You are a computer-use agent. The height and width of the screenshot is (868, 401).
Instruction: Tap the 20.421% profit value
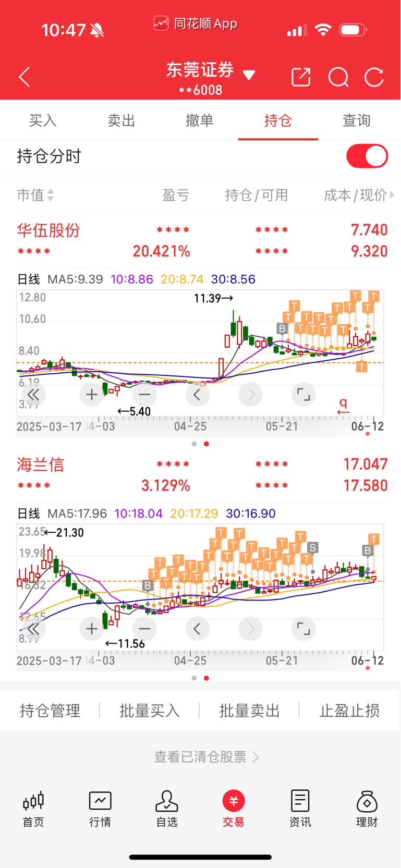161,251
